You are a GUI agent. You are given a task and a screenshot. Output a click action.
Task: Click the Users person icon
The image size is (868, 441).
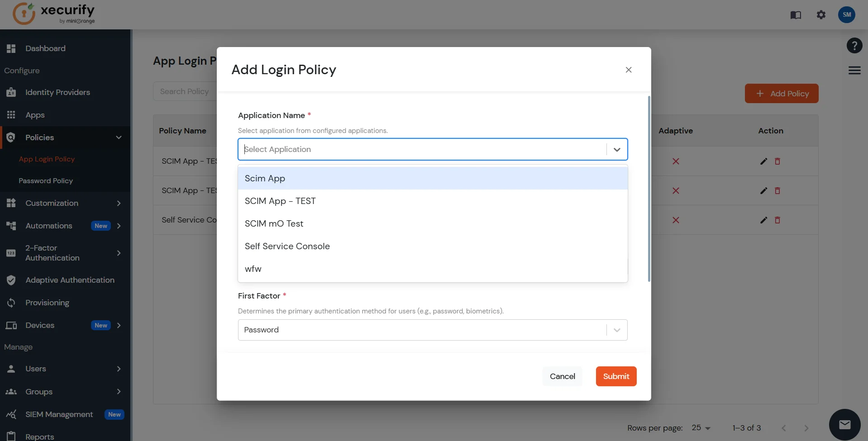[x=11, y=369]
